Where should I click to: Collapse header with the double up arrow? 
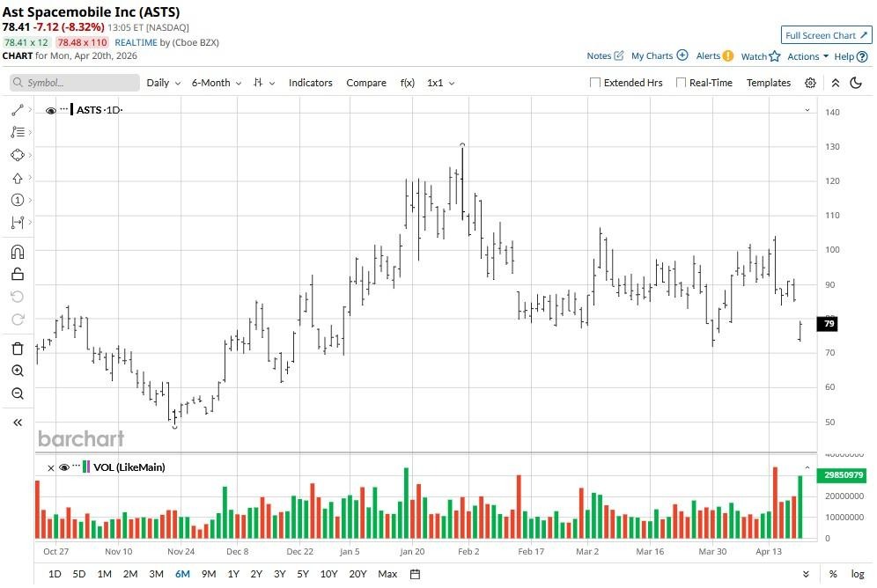click(x=835, y=83)
